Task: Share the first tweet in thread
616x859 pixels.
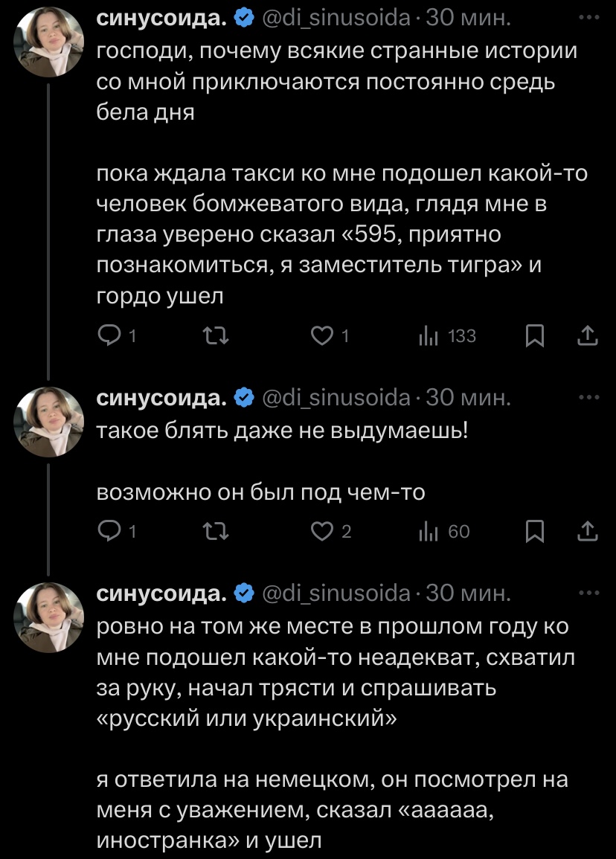Action: tap(588, 337)
